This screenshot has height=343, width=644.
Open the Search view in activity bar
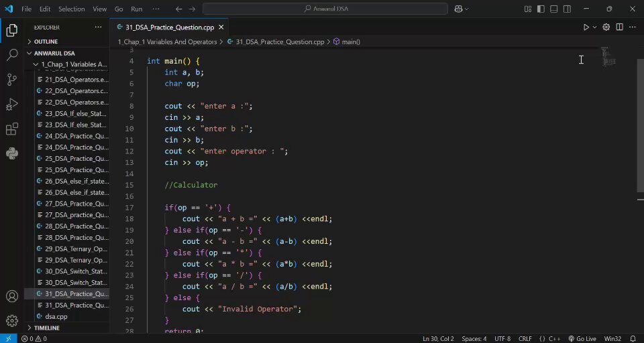[x=12, y=55]
